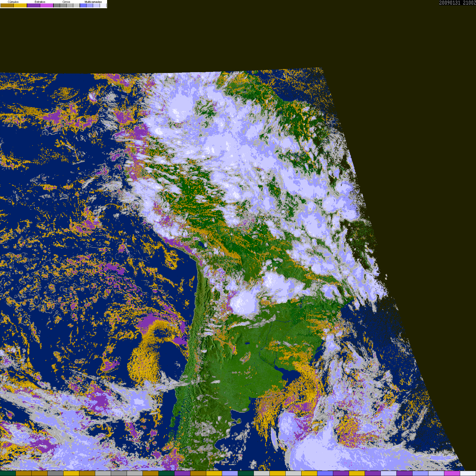The width and height of the screenshot is (476, 476).
Task: Pick the darkest blue Multicamadas swatch
Action: click(83, 5)
